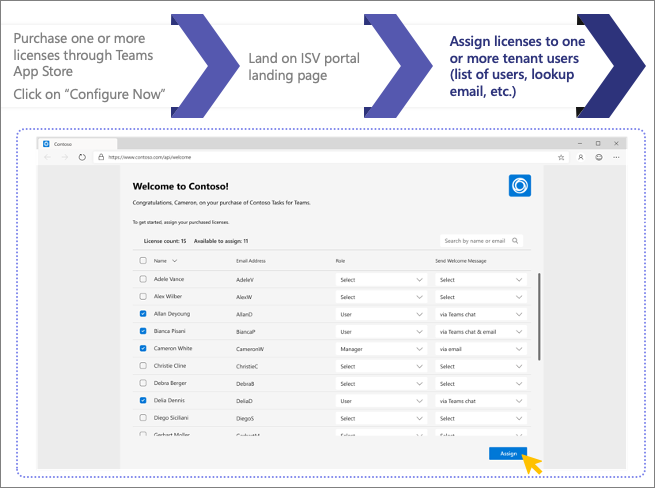Click the email text DiegoS
Viewport: 655px width, 488px height.
tap(245, 419)
